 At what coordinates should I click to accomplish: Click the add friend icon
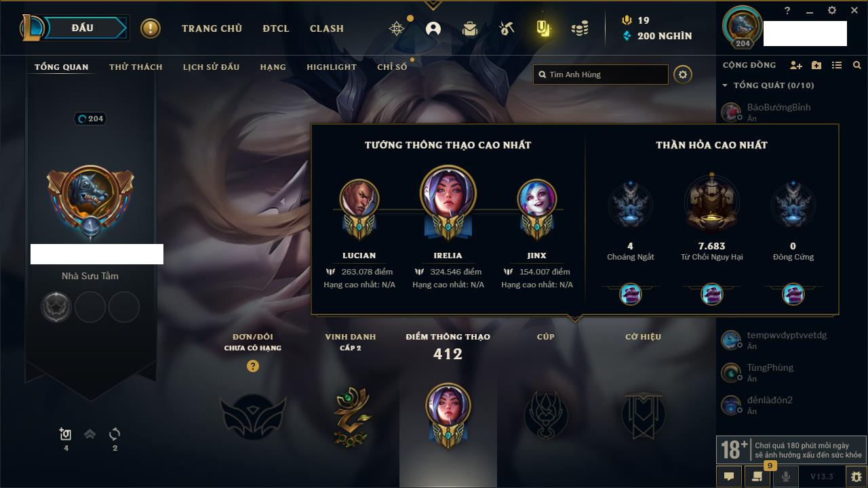click(796, 65)
